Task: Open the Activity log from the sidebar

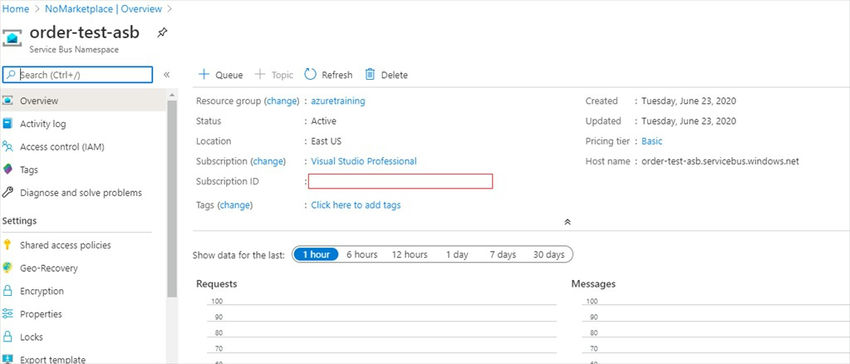Action: 43,124
